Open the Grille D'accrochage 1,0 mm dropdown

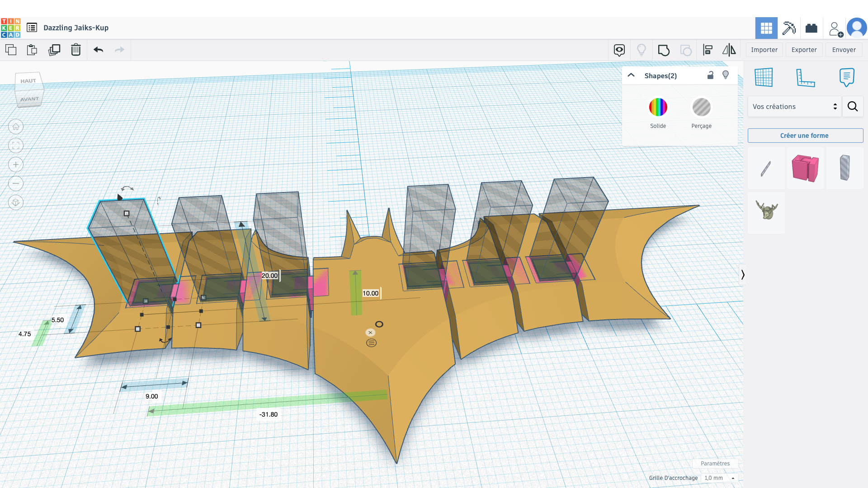(719, 478)
